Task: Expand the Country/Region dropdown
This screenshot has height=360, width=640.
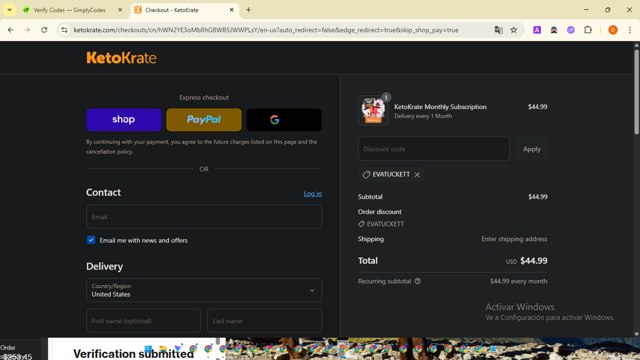Action: click(204, 290)
